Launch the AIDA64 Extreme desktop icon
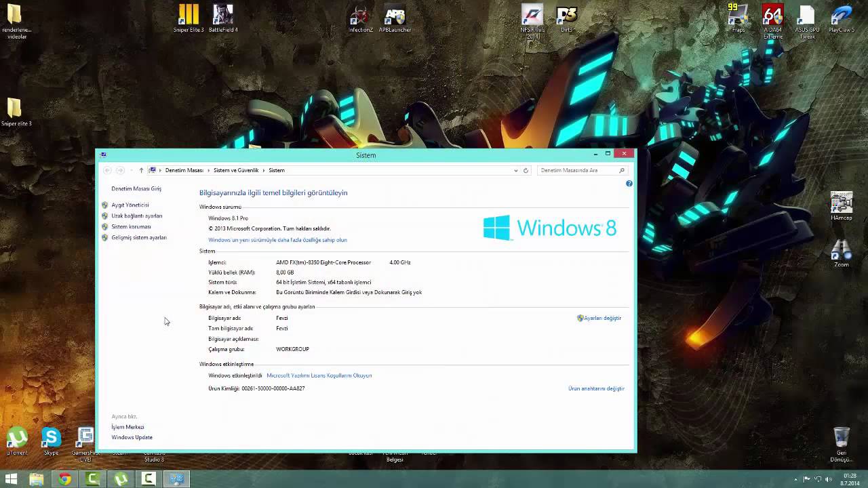The image size is (868, 488). click(773, 21)
